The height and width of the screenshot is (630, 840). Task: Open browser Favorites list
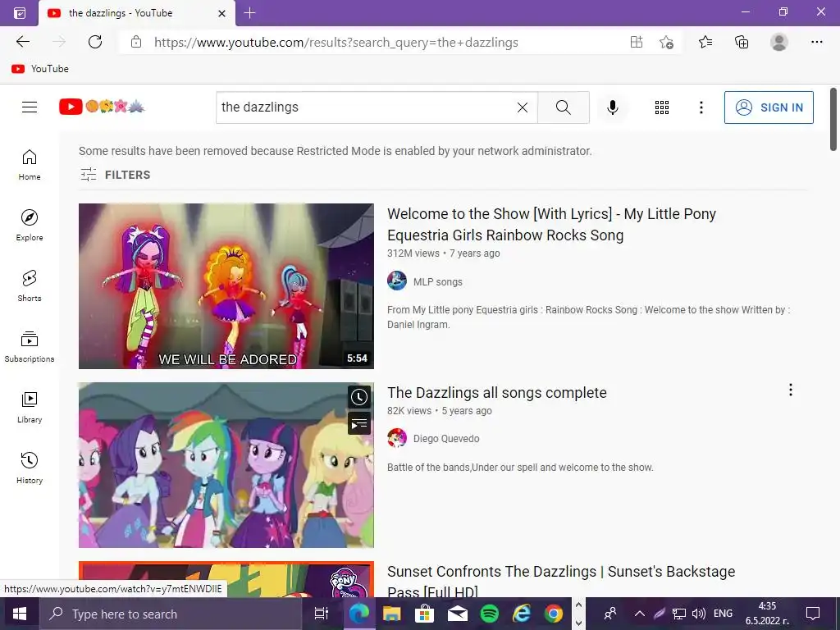pyautogui.click(x=705, y=42)
